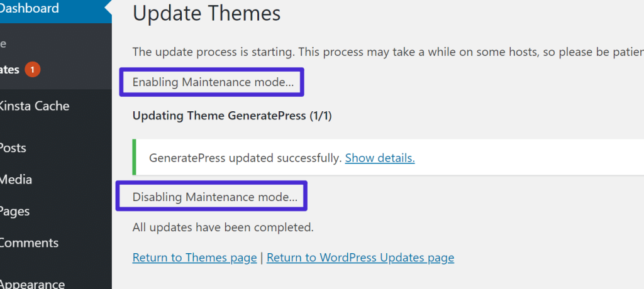The height and width of the screenshot is (289, 644).
Task: Click Return to Themes page link
Action: tap(194, 258)
